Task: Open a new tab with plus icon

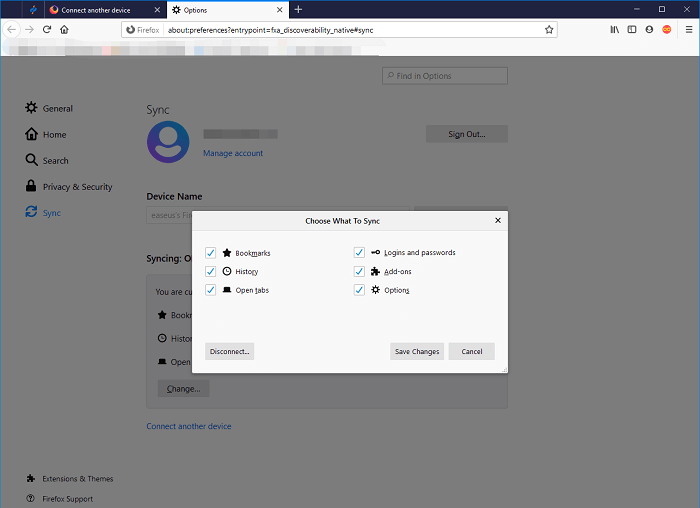Action: tap(298, 9)
